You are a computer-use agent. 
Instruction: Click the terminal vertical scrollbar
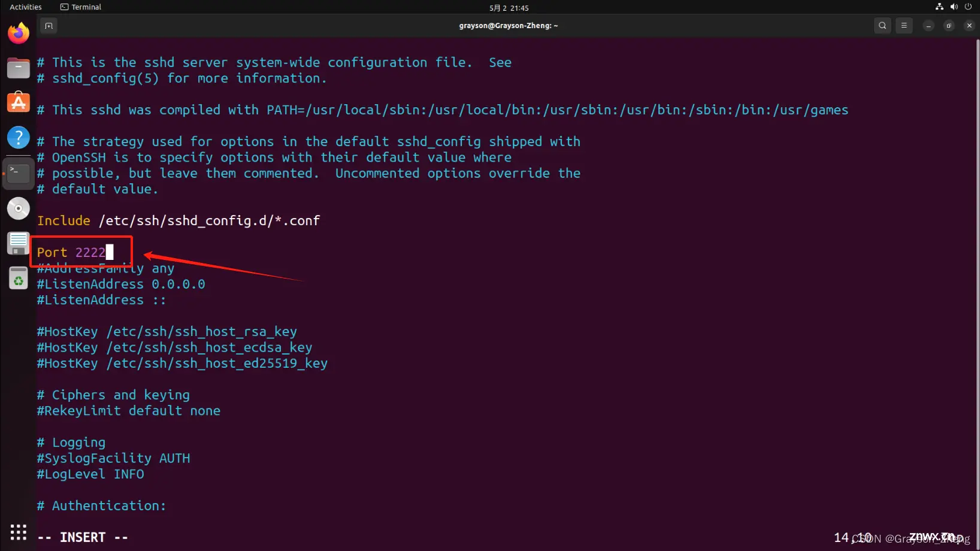point(978,293)
